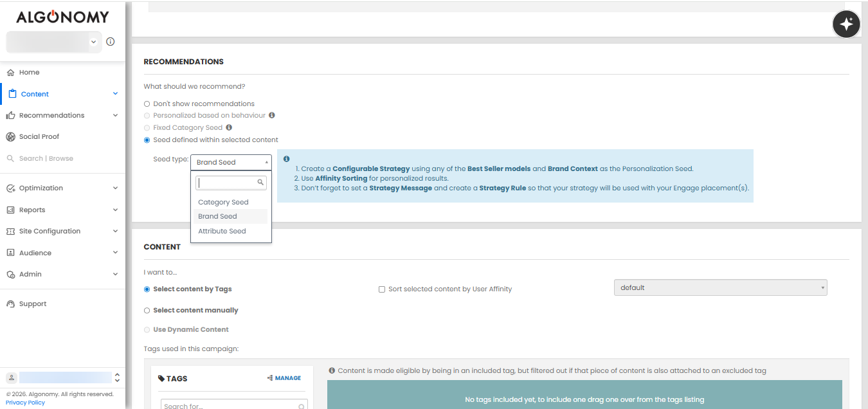Pick Attribute Seed from the seed options
Viewport: 868px width, 409px height.
(222, 232)
